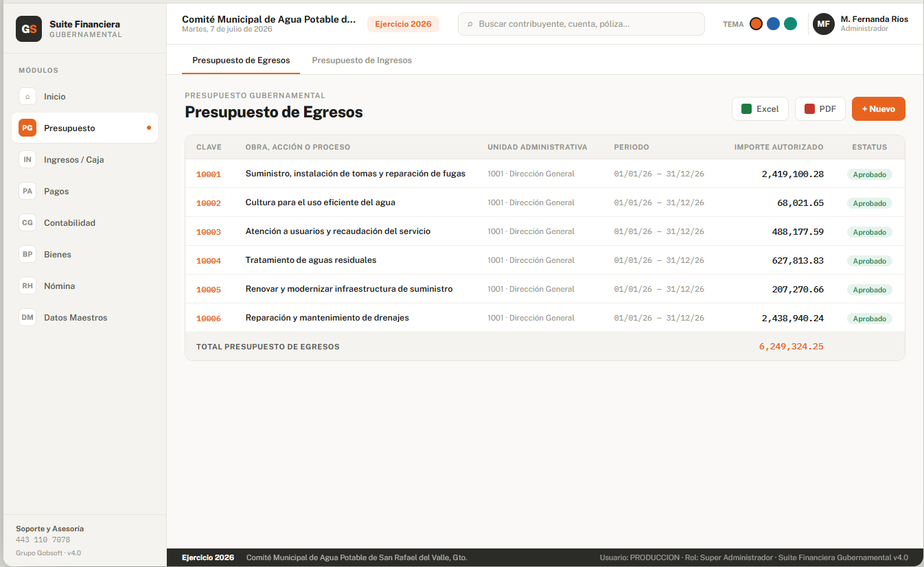Click the search contribuyente, cuenta, póliza field
This screenshot has width=924, height=567.
[x=581, y=24]
